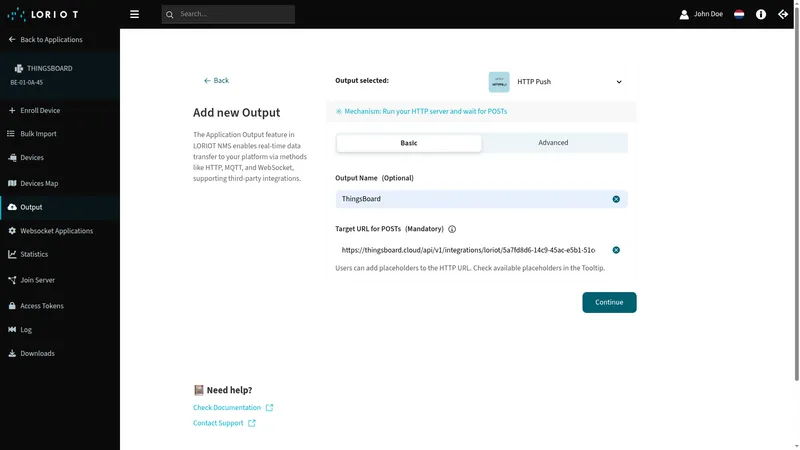The width and height of the screenshot is (800, 450).
Task: Open the HTTP Push output selector
Action: [x=556, y=82]
